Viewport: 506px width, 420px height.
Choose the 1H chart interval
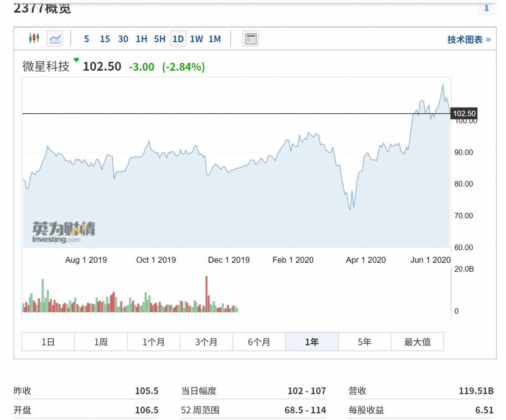click(x=141, y=39)
